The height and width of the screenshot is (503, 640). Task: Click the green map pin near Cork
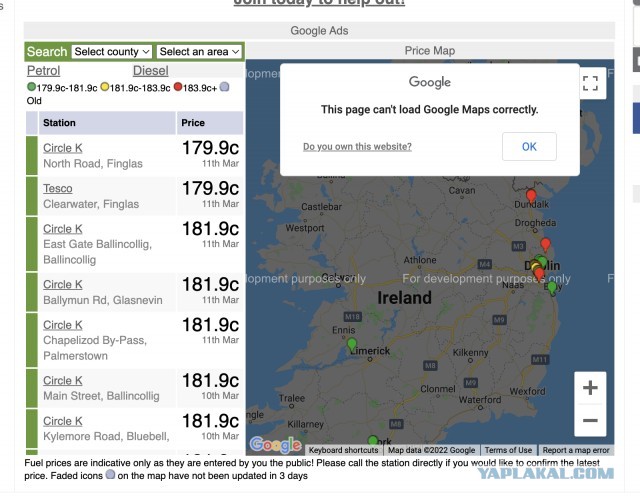coord(373,441)
